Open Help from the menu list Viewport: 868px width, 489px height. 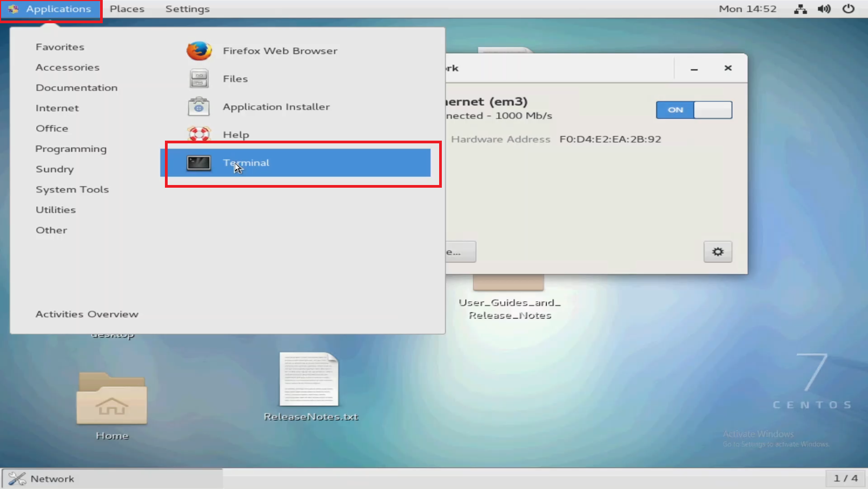point(295,135)
